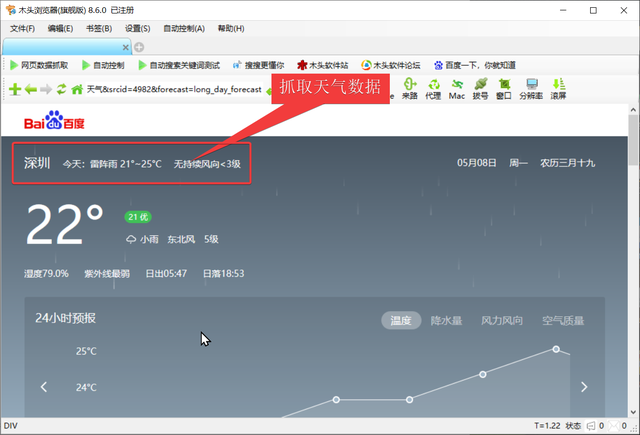Screen dimensions: 640x435
Task: Switch to 降水量 forecast tab
Action: tap(447, 321)
